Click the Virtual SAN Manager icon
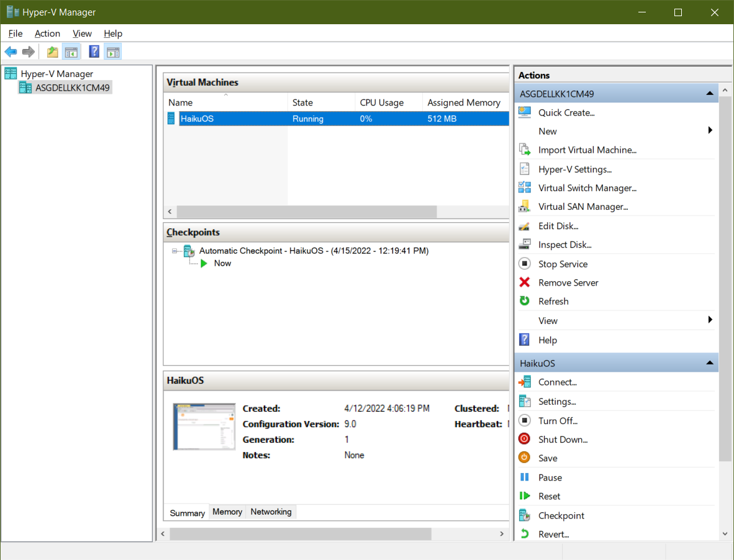Screen dimensions: 734x560 (x=525, y=206)
